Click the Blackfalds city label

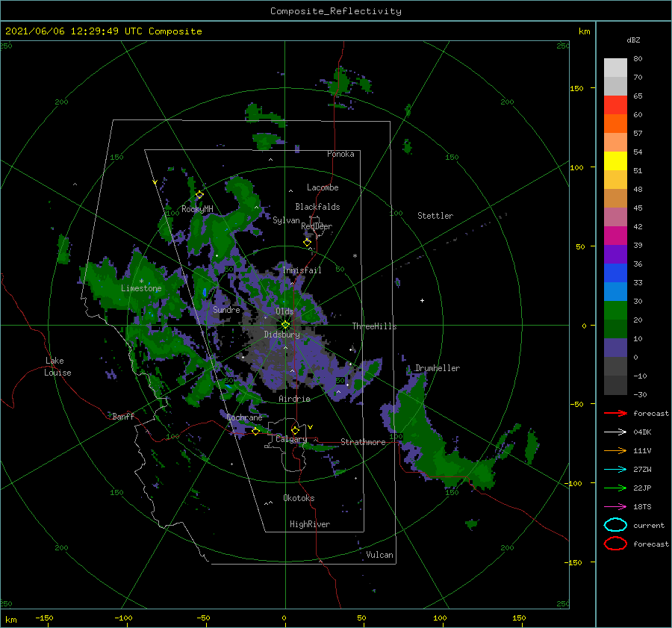(x=317, y=207)
